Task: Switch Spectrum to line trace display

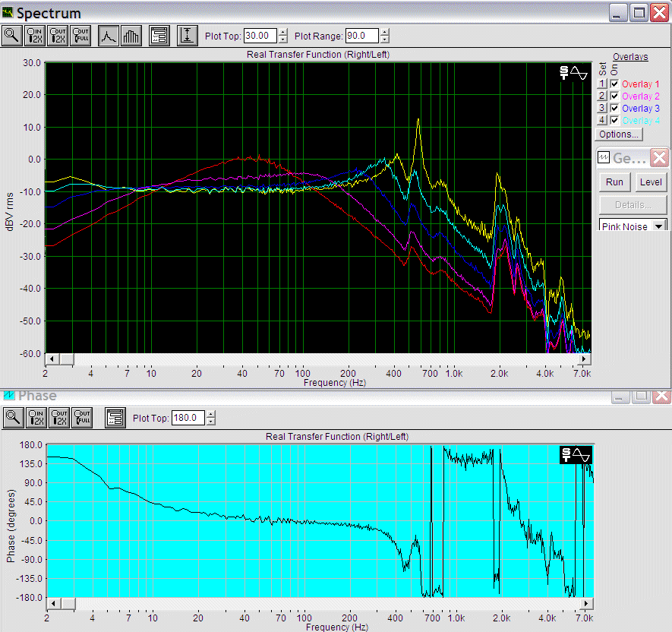Action: pos(109,36)
